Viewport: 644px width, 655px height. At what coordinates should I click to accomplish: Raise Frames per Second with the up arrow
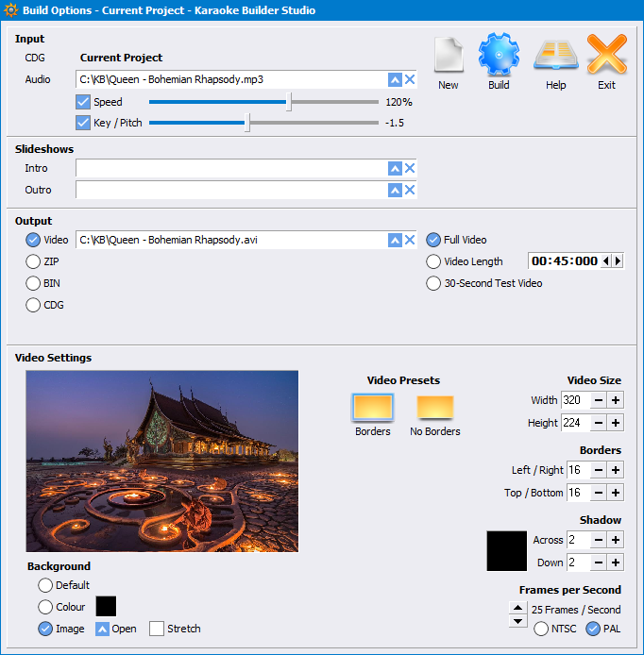pos(517,608)
